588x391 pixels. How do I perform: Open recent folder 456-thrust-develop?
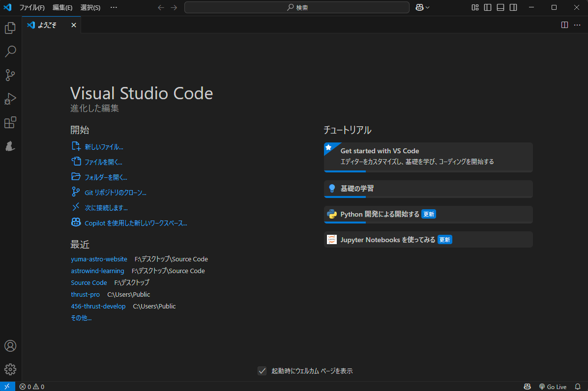coord(98,307)
